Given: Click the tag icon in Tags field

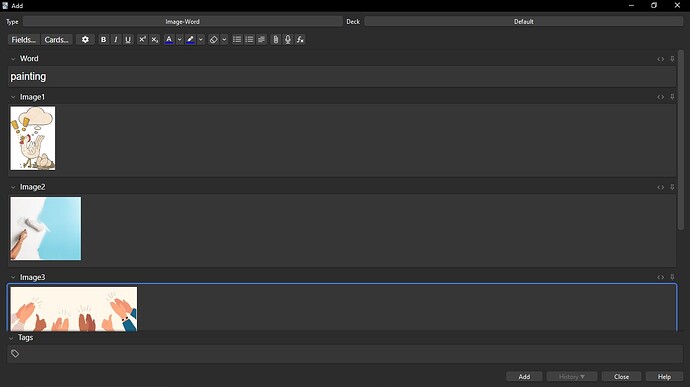Looking at the screenshot, I should coord(15,354).
